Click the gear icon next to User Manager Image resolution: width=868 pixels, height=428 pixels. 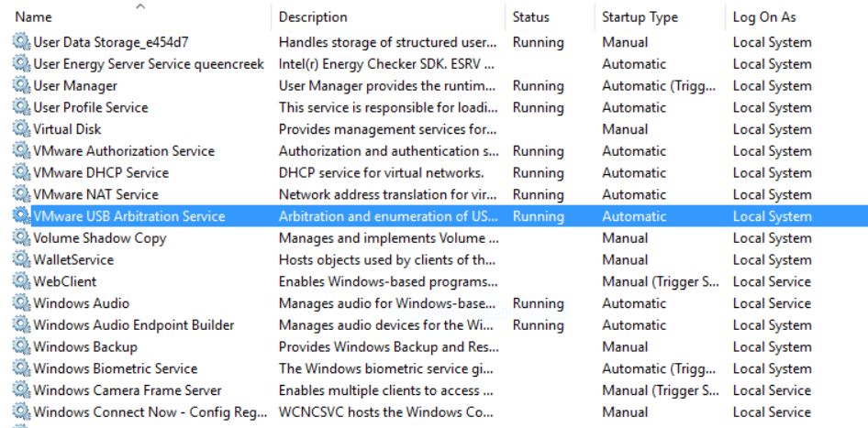[x=21, y=86]
